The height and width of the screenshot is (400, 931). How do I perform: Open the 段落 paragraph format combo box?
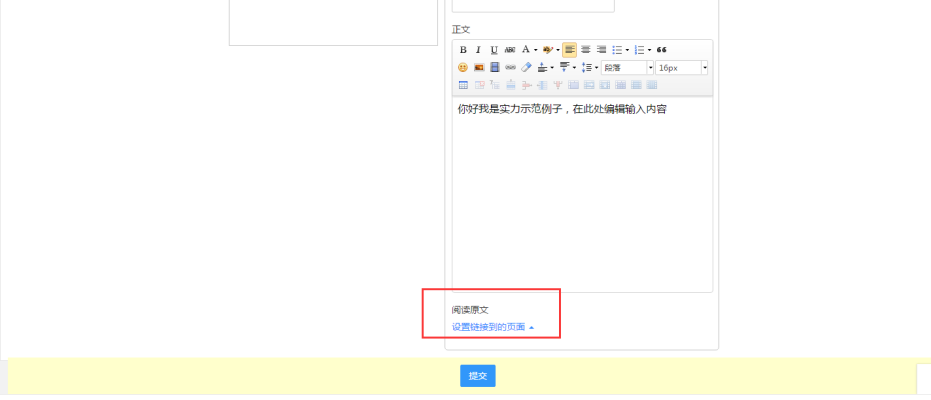click(x=627, y=68)
